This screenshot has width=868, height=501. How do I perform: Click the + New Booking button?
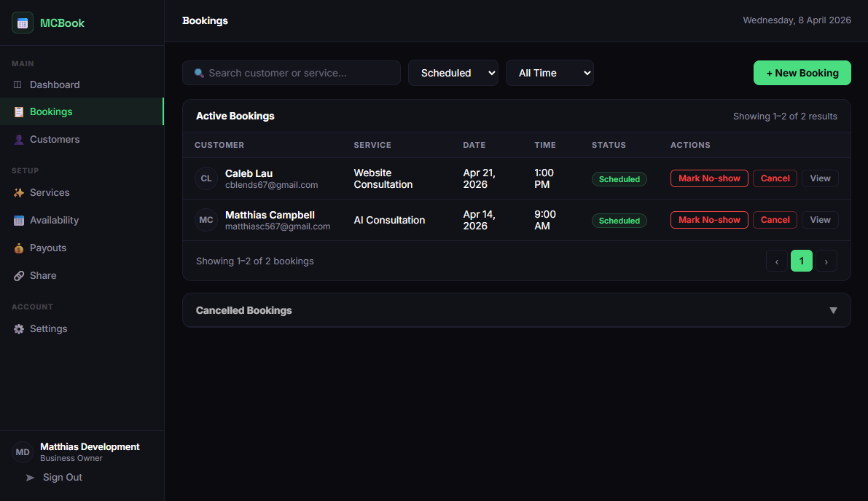click(x=802, y=73)
